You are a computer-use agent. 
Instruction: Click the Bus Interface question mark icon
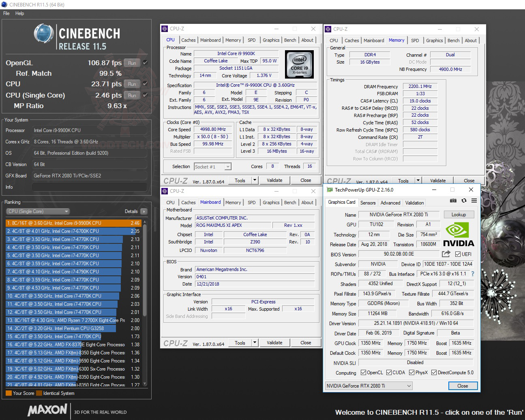(x=473, y=274)
